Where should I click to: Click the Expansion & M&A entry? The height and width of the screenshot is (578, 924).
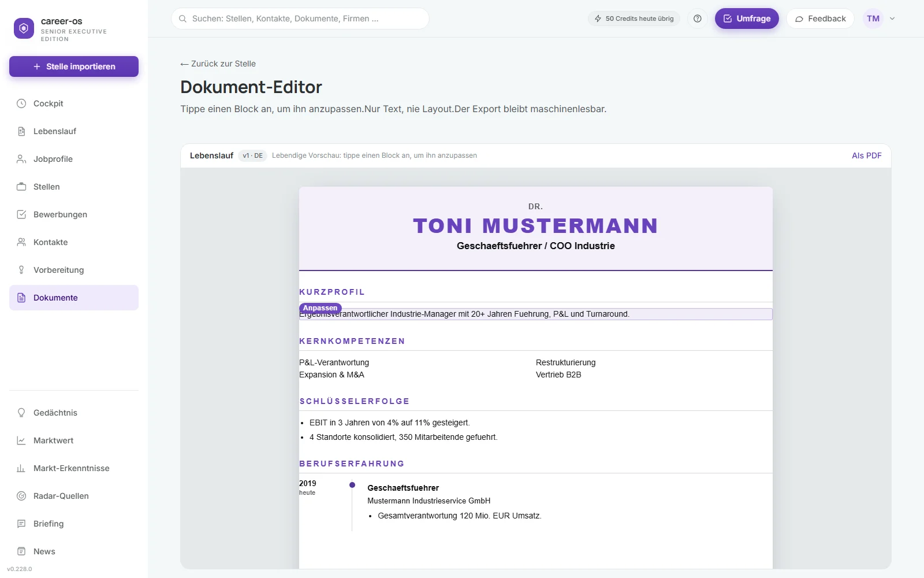click(331, 375)
